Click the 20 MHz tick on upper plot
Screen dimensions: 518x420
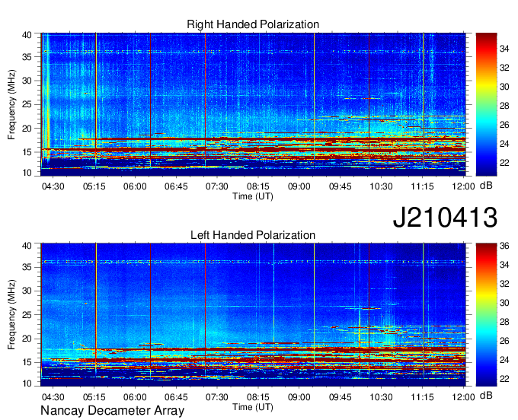(27, 129)
